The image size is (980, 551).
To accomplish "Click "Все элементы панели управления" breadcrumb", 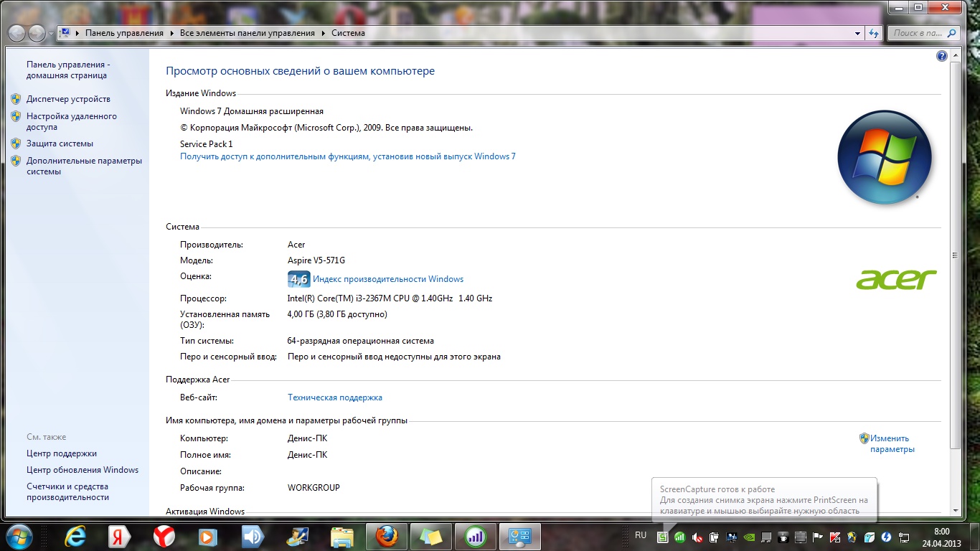I will [x=248, y=33].
